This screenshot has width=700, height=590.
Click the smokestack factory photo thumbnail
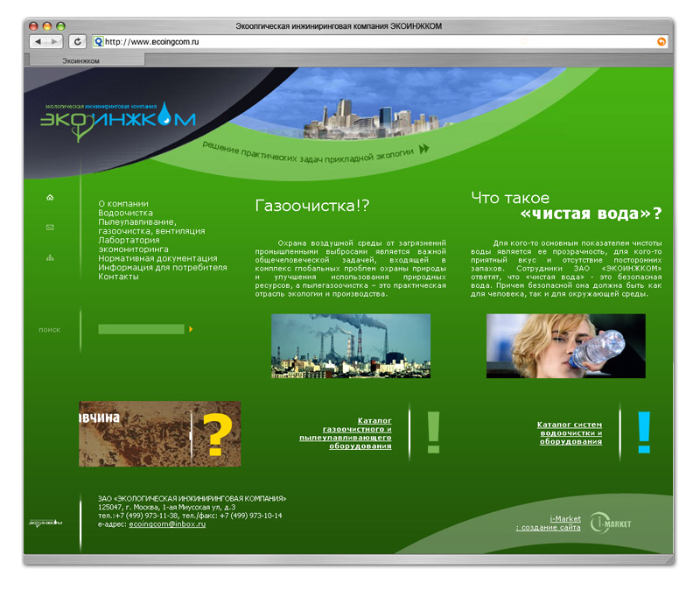tap(350, 348)
